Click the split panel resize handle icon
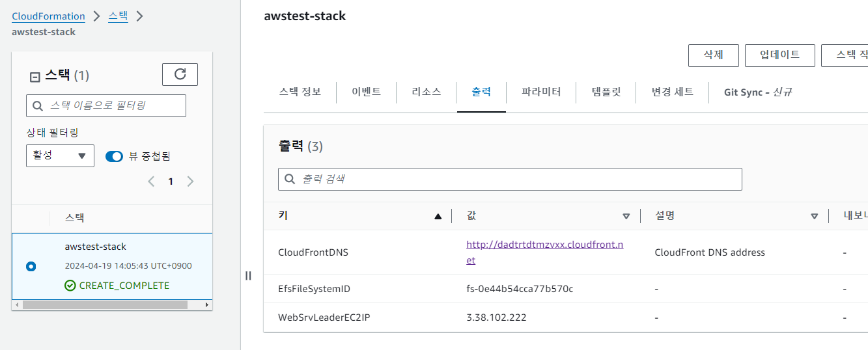This screenshot has height=350, width=868. pyautogui.click(x=248, y=275)
